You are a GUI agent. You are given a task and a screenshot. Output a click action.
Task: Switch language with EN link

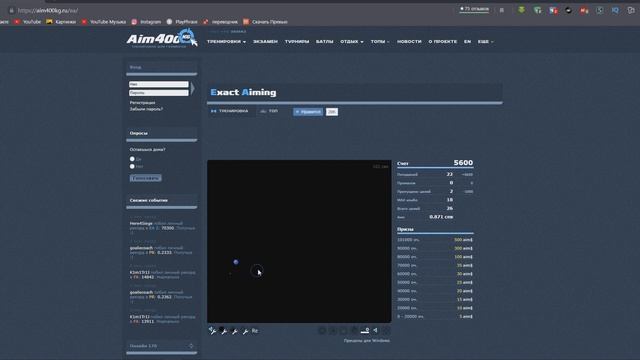pos(467,42)
